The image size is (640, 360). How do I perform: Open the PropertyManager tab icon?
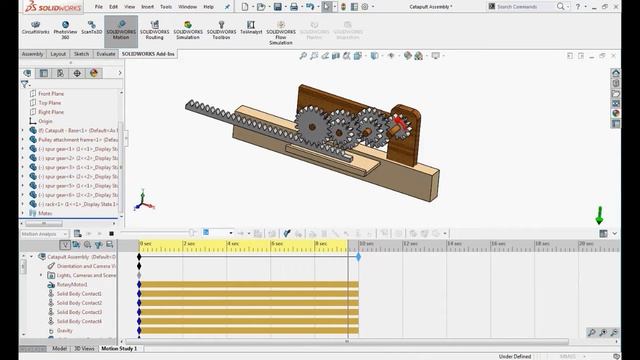click(x=44, y=73)
